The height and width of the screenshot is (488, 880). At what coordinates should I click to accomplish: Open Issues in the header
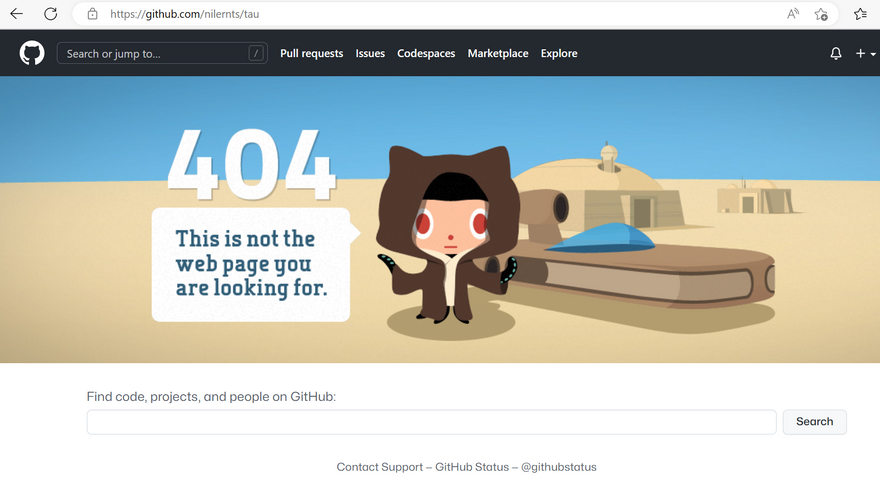click(370, 54)
